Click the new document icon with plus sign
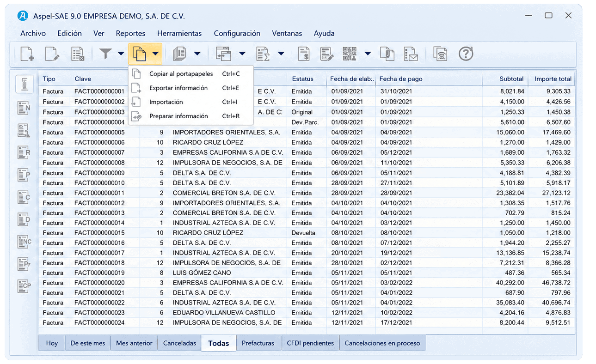596x364 pixels. coord(27,54)
